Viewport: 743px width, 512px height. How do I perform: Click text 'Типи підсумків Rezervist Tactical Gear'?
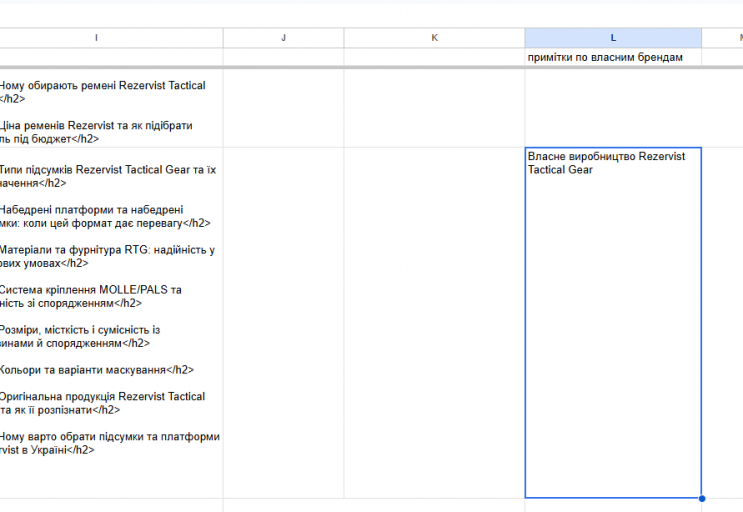(95, 170)
